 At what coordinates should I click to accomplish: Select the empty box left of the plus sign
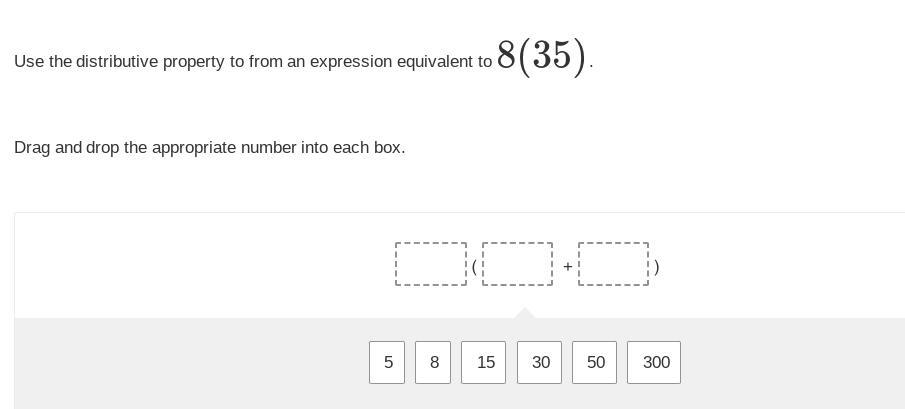517,264
